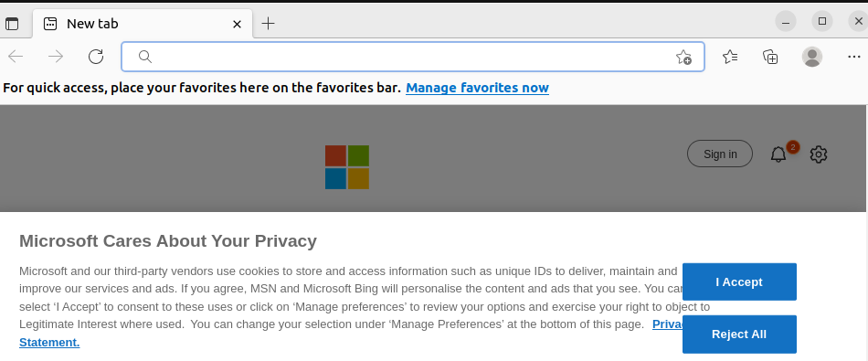Click the I Accept button
Viewport: 868px width, 361px height.
(x=739, y=281)
